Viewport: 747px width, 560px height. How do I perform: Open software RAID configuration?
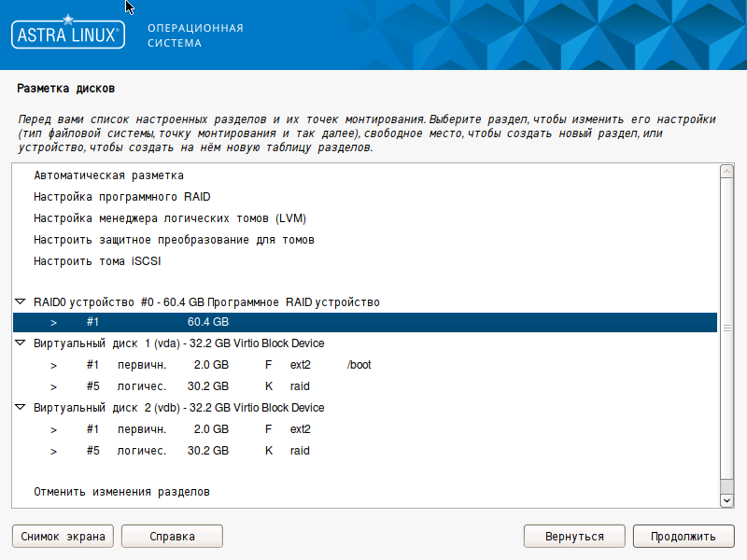pos(121,197)
